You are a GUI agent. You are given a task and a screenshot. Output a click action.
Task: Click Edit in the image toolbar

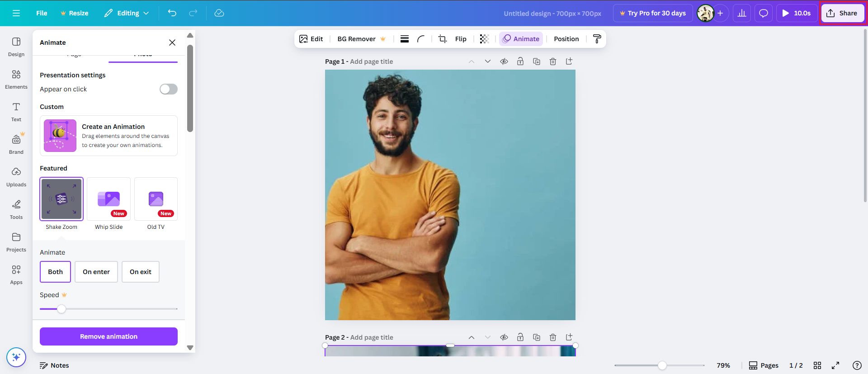point(311,39)
